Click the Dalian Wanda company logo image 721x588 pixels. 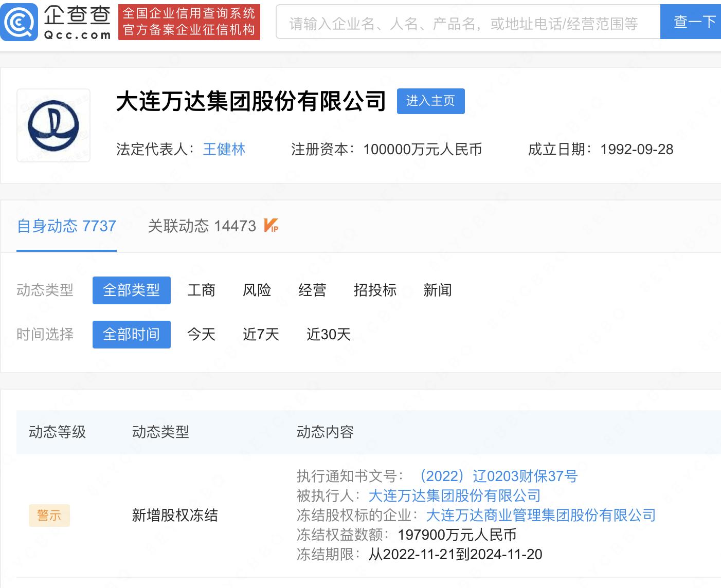tap(53, 125)
